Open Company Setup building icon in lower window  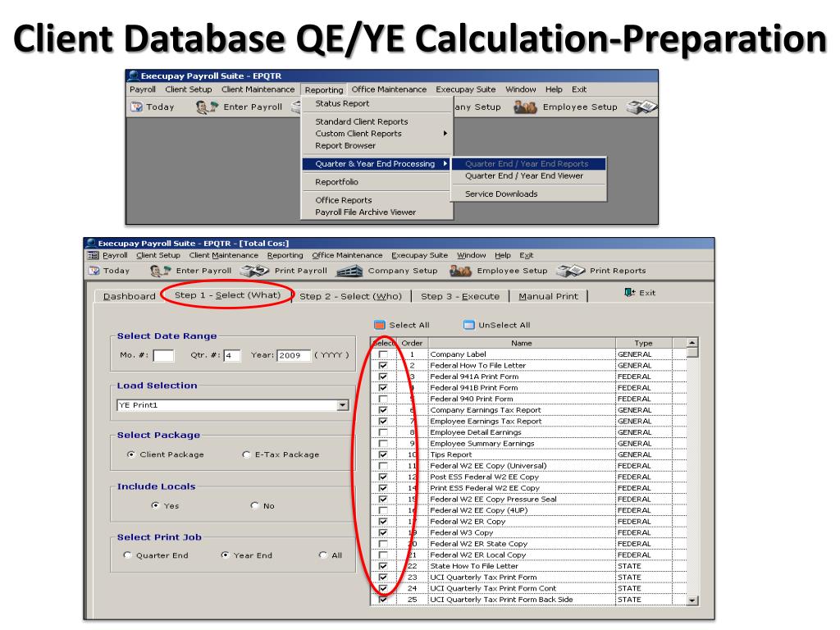tap(349, 271)
